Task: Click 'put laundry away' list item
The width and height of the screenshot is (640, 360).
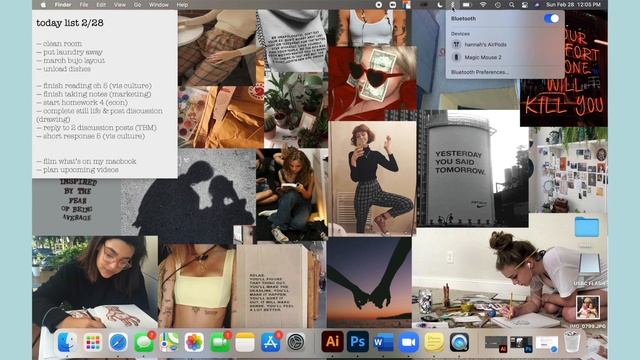Action: click(x=69, y=52)
